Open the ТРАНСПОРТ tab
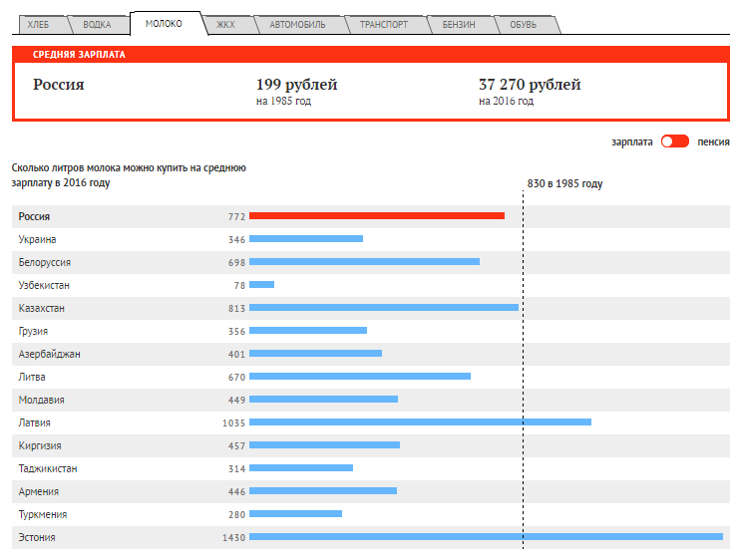 (x=384, y=25)
